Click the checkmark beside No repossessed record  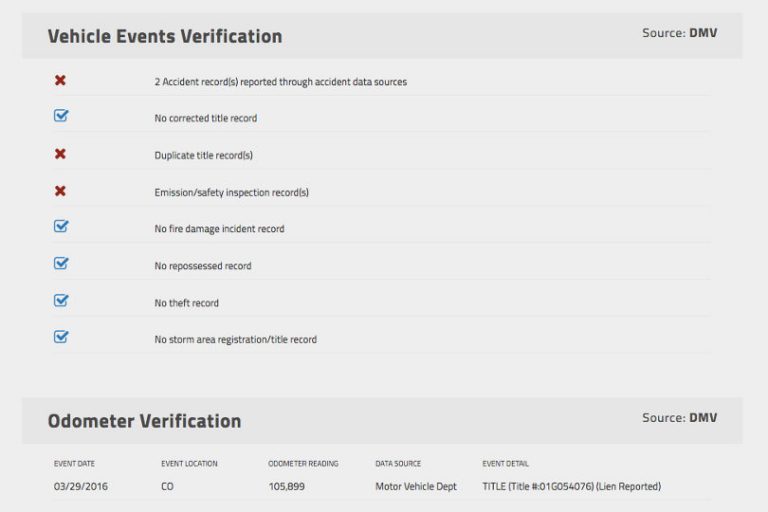(x=61, y=265)
